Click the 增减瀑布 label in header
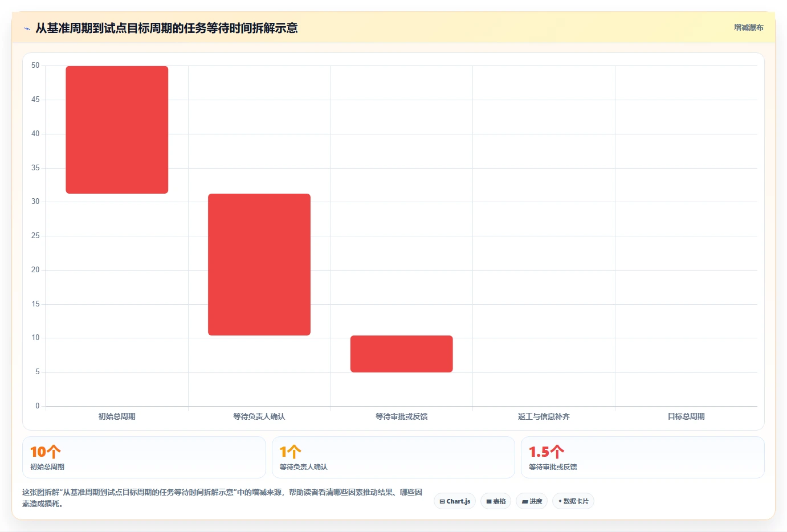787x532 pixels. [x=748, y=27]
